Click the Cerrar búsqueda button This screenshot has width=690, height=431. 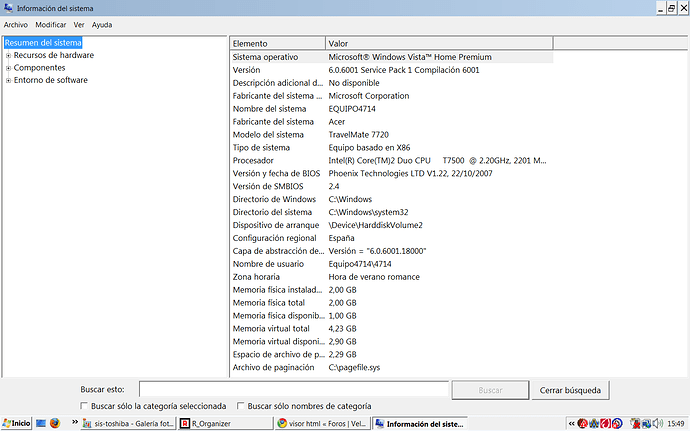click(570, 390)
